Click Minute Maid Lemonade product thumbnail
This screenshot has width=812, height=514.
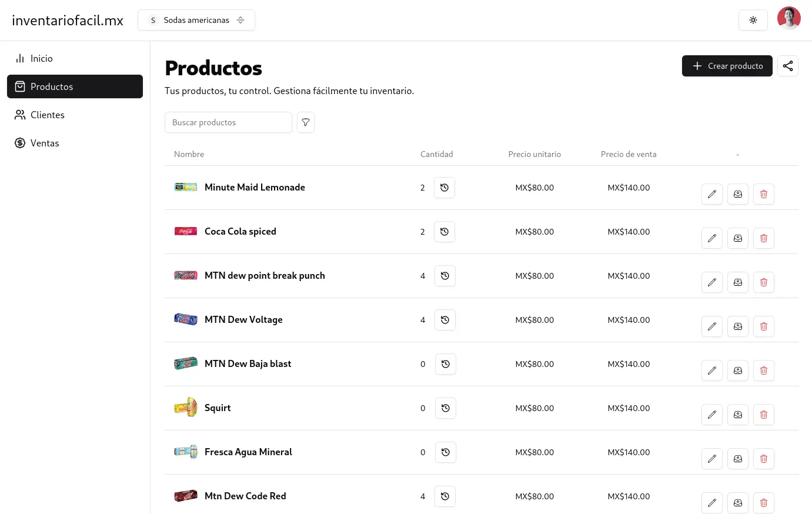[186, 187]
